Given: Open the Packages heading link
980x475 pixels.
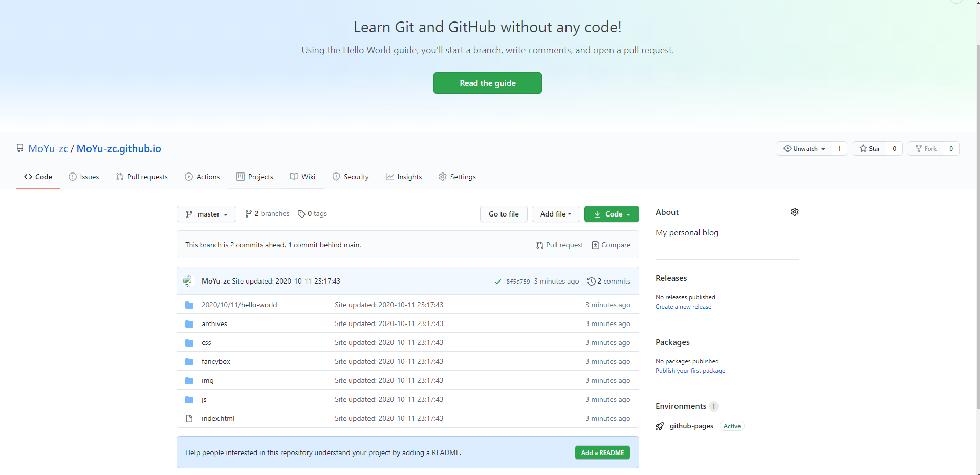Looking at the screenshot, I should coord(672,342).
